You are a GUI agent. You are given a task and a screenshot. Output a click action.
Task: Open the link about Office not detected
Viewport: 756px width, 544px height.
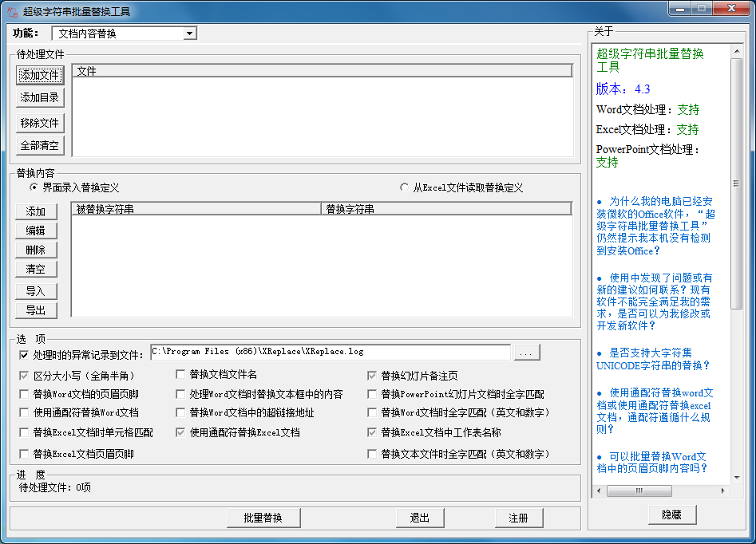click(655, 226)
